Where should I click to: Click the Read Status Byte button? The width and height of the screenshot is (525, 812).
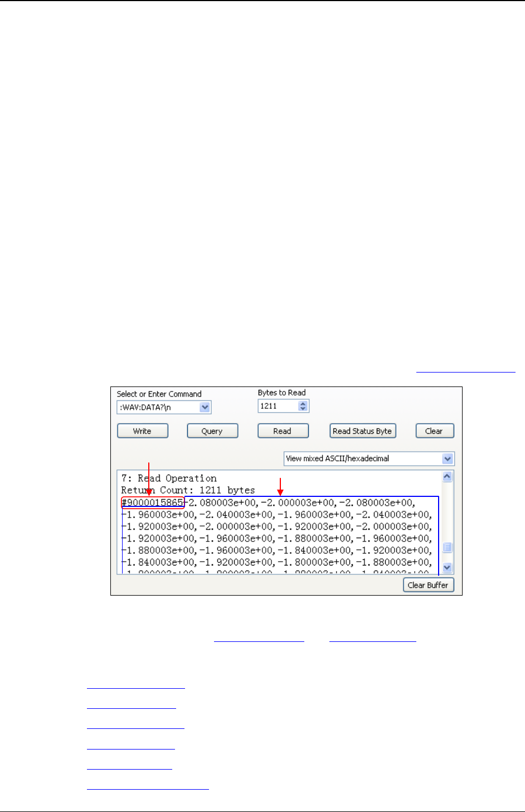click(x=362, y=431)
